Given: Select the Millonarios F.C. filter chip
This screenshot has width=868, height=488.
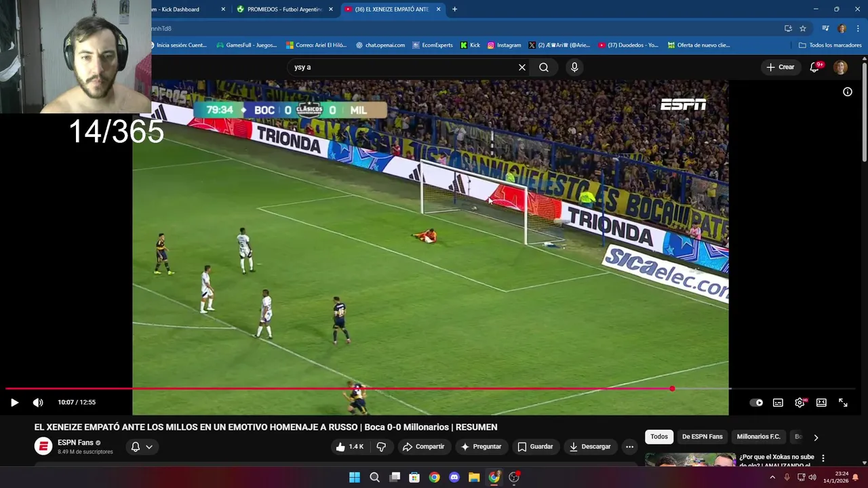Looking at the screenshot, I should [759, 436].
